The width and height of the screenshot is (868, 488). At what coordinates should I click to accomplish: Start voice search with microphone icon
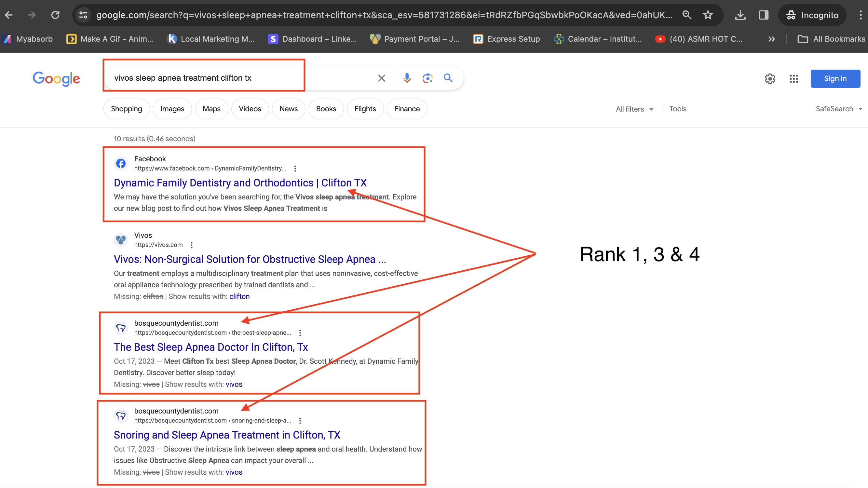[407, 78]
